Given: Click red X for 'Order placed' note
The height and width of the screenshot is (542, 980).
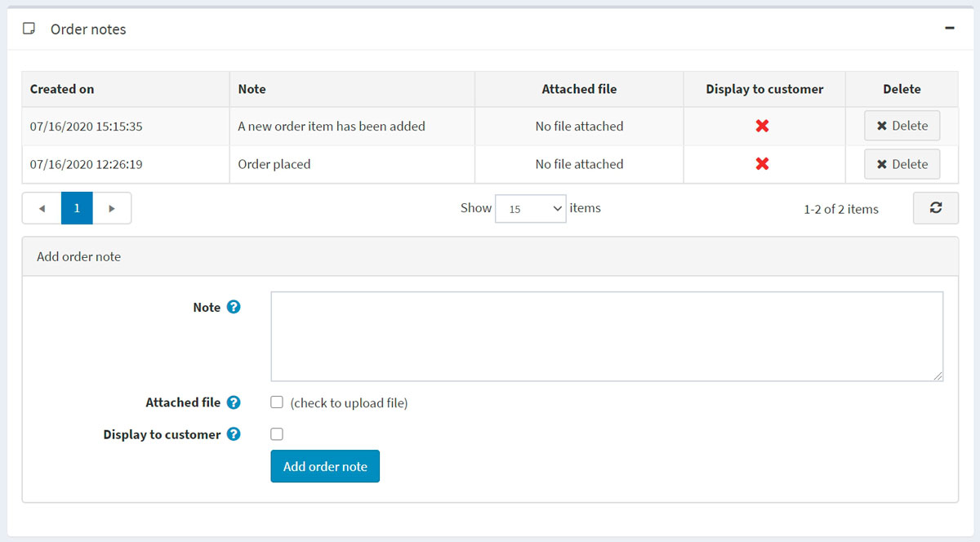Looking at the screenshot, I should click(762, 164).
